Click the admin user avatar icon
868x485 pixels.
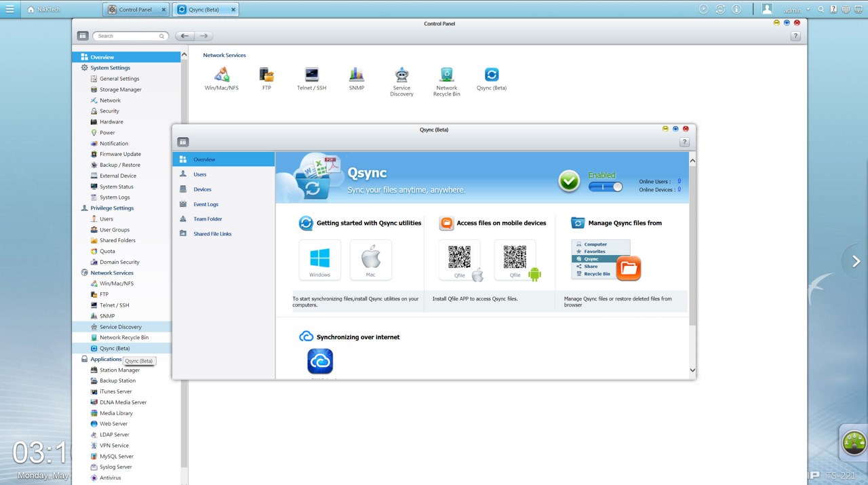coord(767,9)
